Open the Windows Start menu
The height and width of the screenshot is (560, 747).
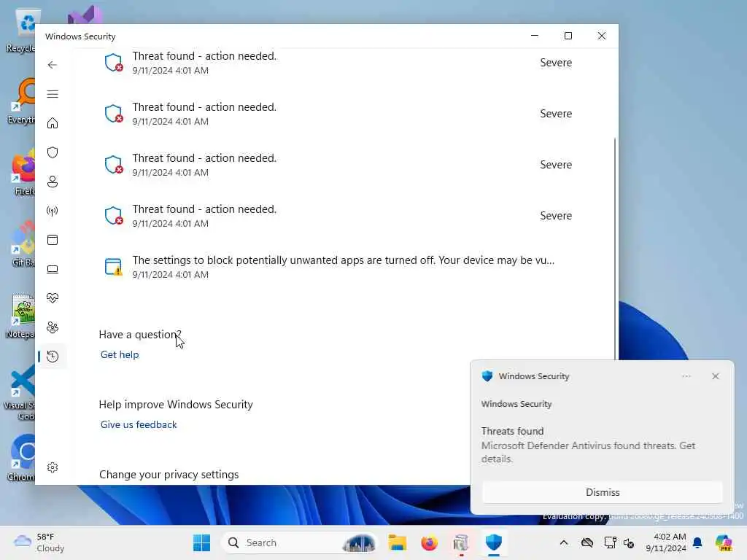tap(201, 542)
